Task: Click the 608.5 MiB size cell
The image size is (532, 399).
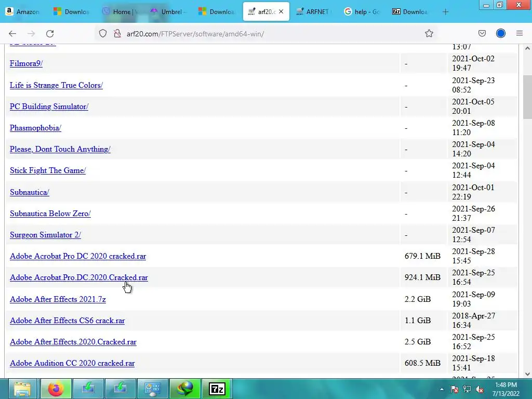Action: [x=422, y=363]
